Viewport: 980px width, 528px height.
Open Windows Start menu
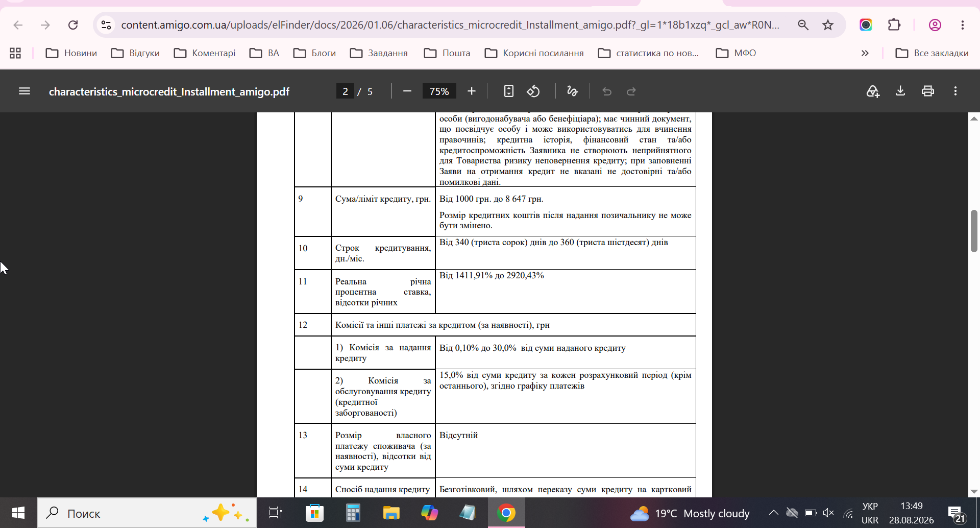(18, 513)
